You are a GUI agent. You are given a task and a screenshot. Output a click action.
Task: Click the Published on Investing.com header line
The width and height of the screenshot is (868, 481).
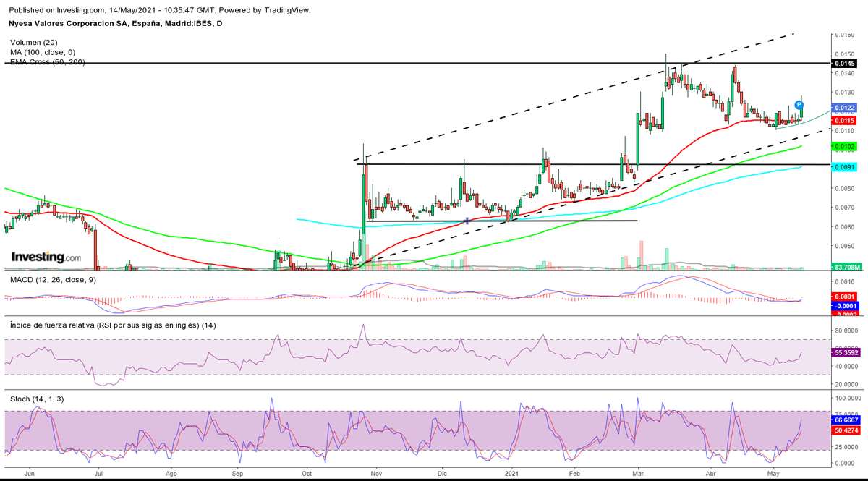click(161, 10)
